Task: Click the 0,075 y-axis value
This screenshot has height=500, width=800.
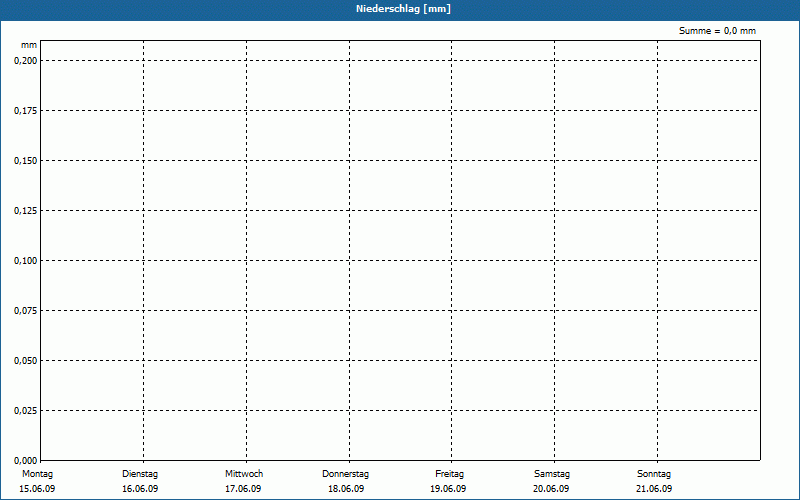Action: click(26, 311)
